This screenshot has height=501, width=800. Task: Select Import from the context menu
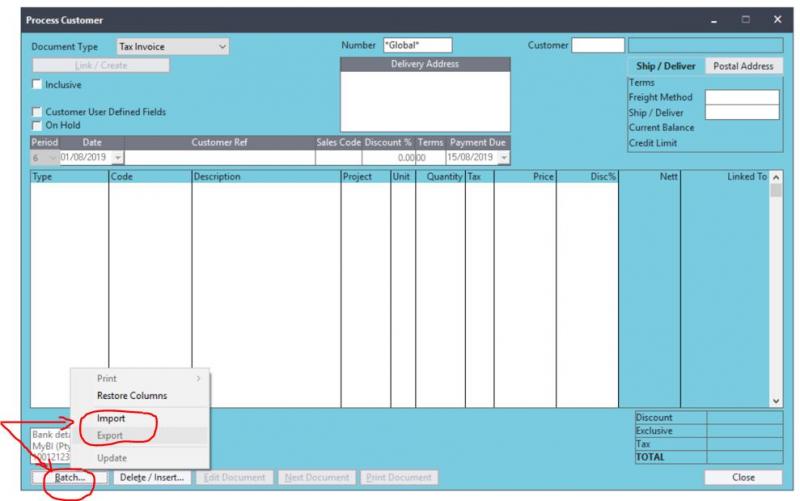click(x=111, y=419)
